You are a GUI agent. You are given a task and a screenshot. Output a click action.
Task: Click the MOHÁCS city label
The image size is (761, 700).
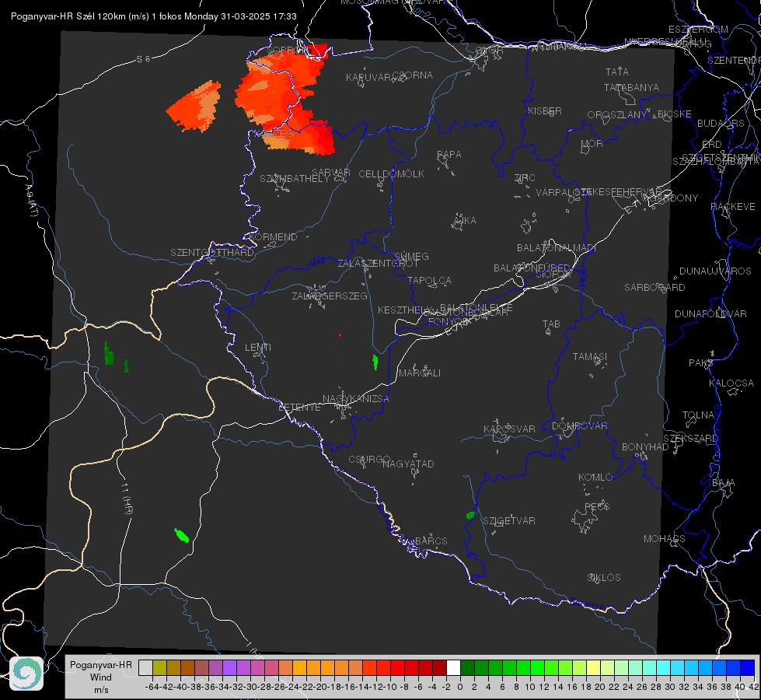click(x=665, y=539)
